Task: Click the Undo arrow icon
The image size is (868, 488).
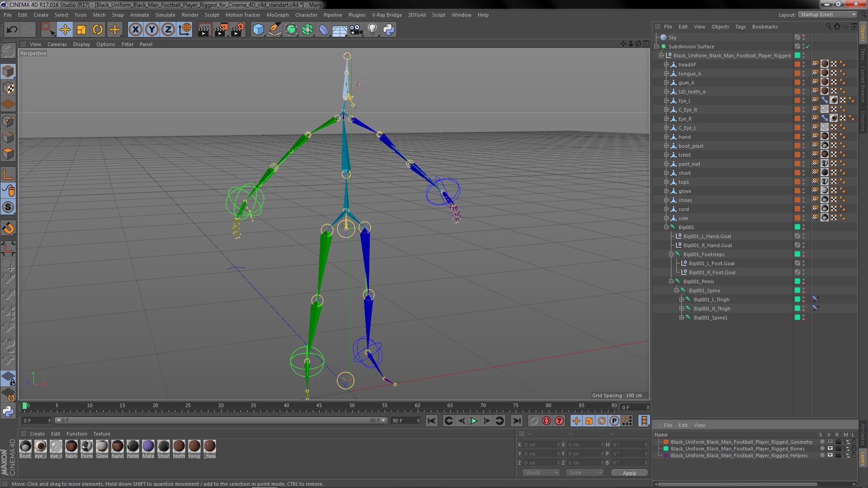Action: click(12, 30)
